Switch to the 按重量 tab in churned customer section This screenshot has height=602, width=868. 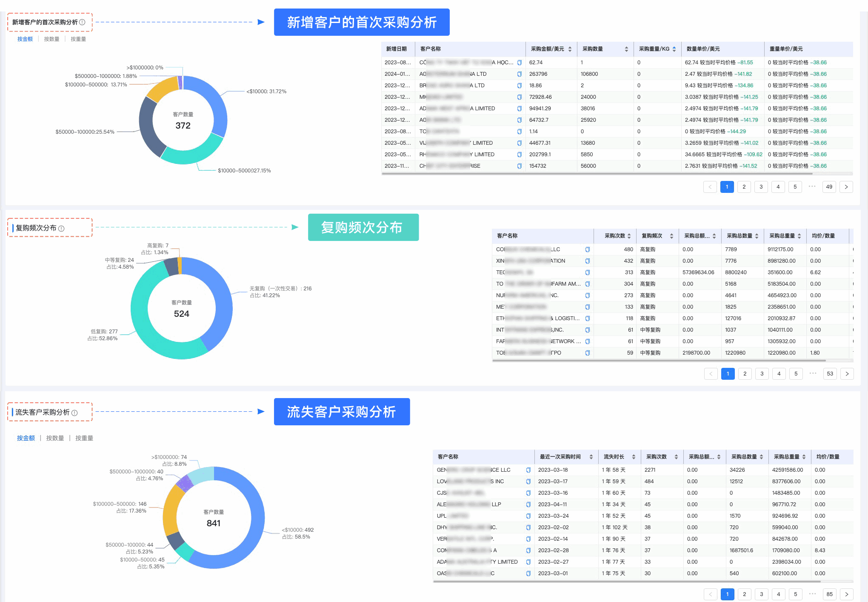coord(84,438)
